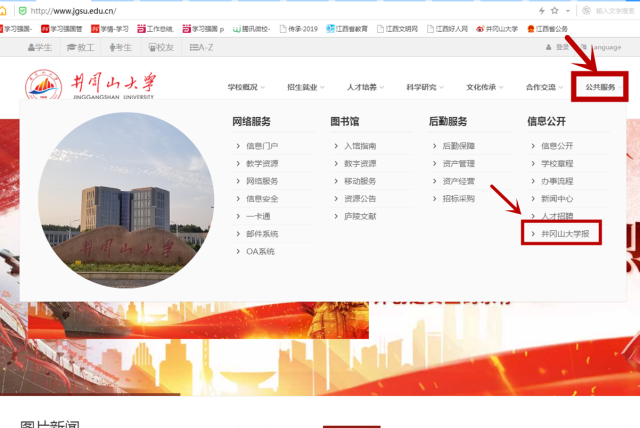The image size is (640, 428).
Task: Open the 考生 audience page
Action: 119,47
